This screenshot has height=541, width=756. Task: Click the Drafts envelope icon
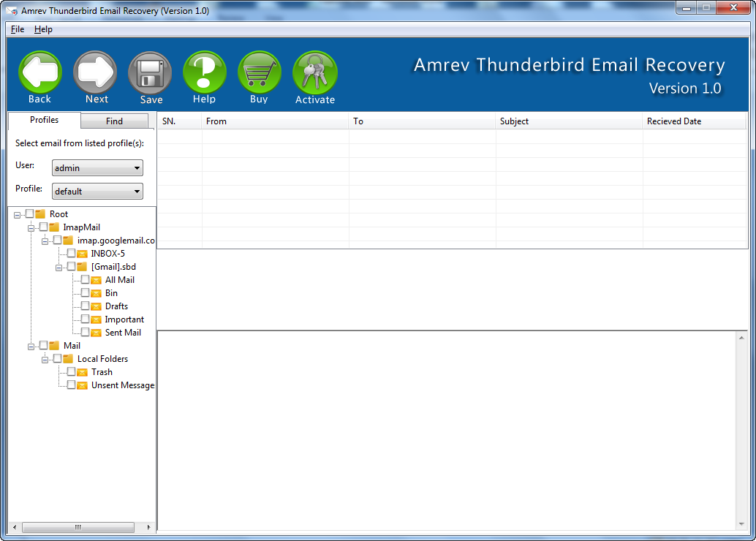point(97,306)
